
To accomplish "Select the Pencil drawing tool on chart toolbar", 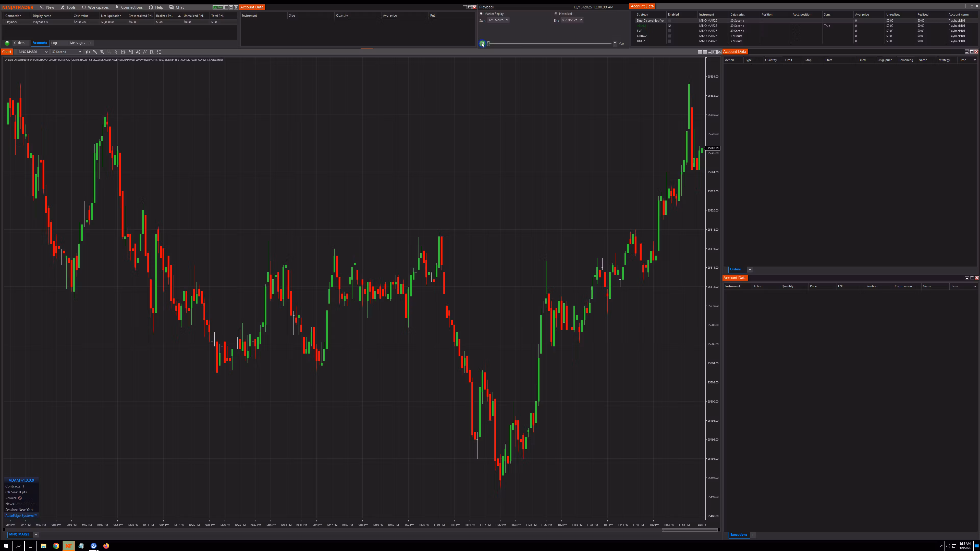I will tap(95, 52).
